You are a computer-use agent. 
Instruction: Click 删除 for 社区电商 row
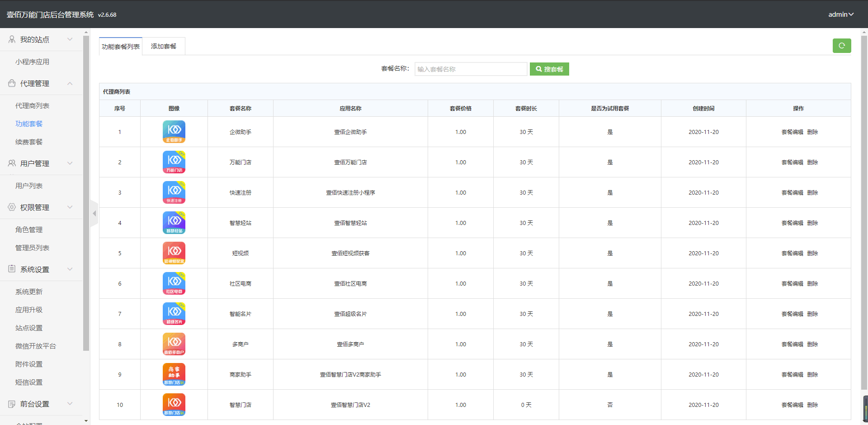coord(812,283)
